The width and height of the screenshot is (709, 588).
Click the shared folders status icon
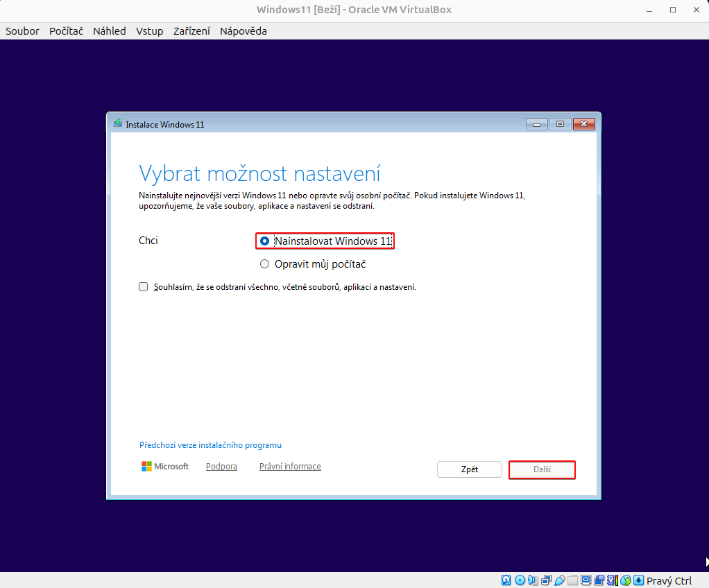[572, 580]
